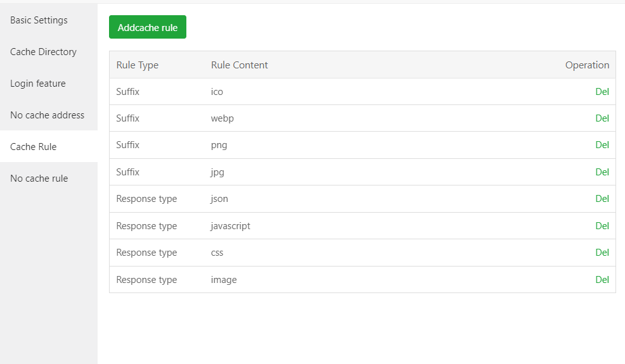Click the Addcache rule button

(148, 27)
